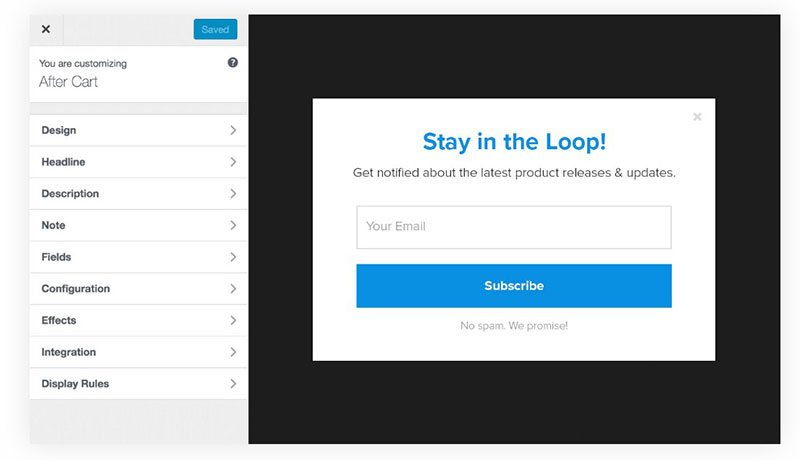
Task: Expand the Description section chevron
Action: 233,194
